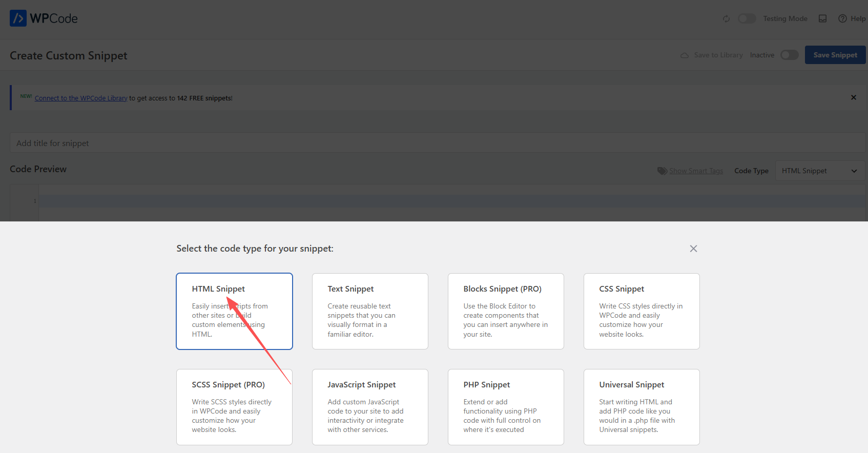Image resolution: width=868 pixels, height=453 pixels.
Task: Select the PHP Snippet card
Action: (x=506, y=407)
